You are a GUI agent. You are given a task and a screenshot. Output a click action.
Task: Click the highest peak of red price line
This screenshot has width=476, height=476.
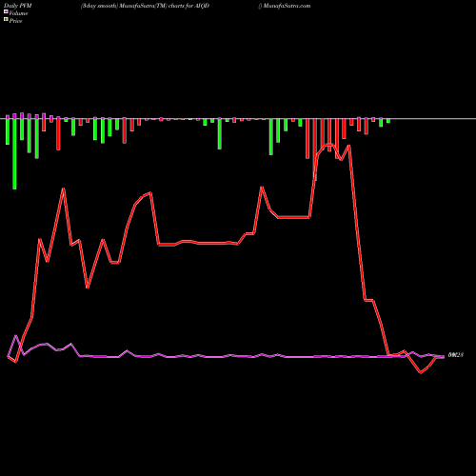328,145
